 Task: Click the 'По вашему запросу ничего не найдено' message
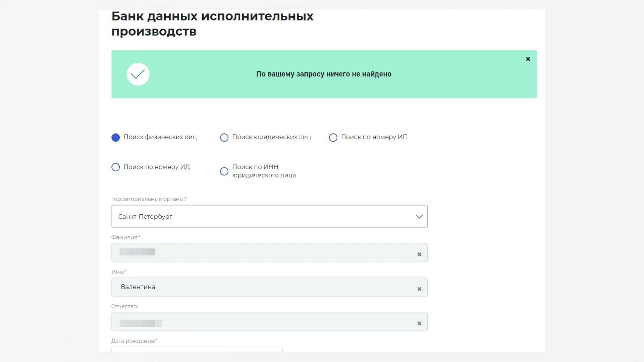pyautogui.click(x=324, y=74)
